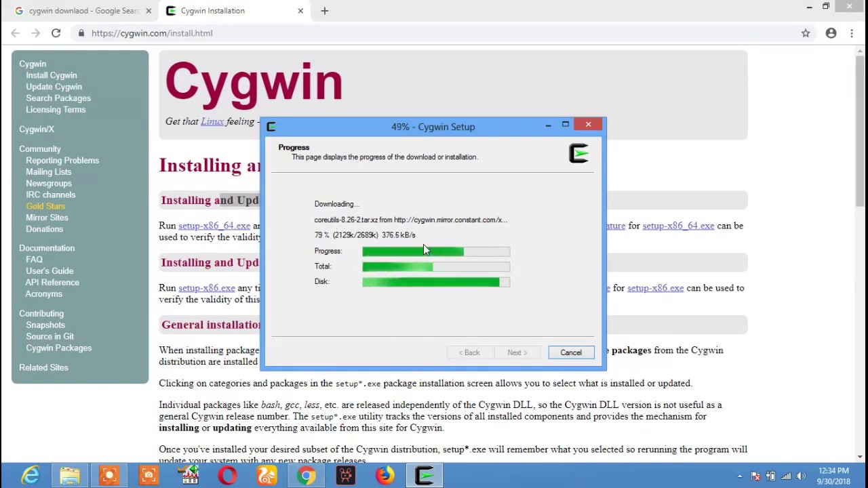This screenshot has height=488, width=868.
Task: Click the battery power tray icon
Action: click(x=772, y=476)
